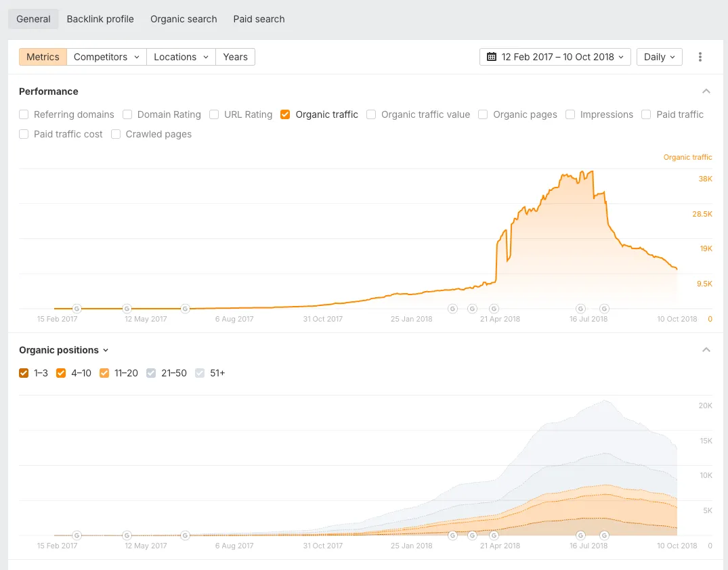
Task: Select the Years view button
Action: (x=236, y=57)
